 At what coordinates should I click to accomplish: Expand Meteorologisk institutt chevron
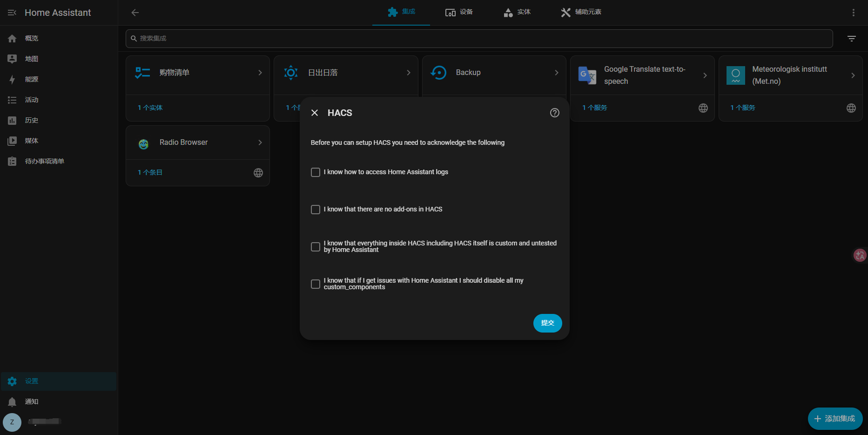coord(853,75)
